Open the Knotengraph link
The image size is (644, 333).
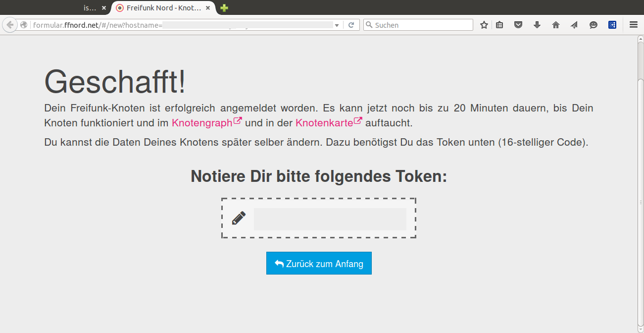click(x=202, y=123)
